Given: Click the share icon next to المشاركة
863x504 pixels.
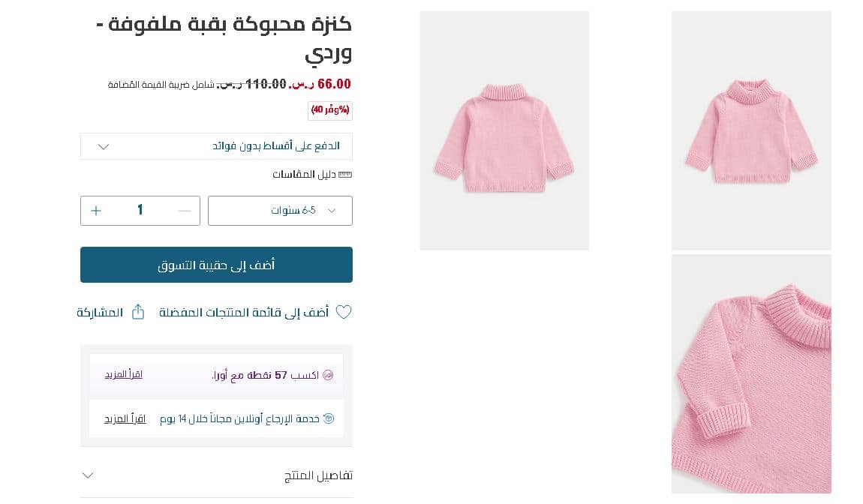Looking at the screenshot, I should point(137,312).
